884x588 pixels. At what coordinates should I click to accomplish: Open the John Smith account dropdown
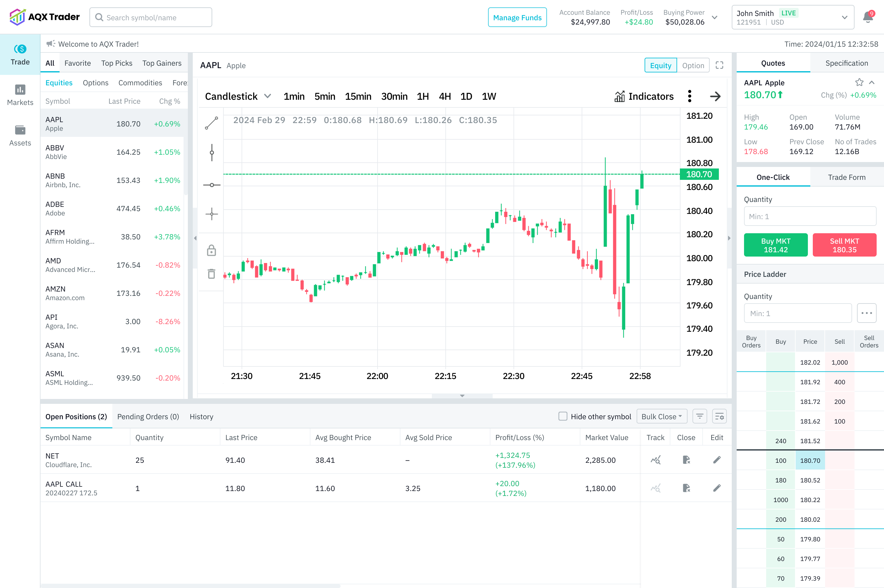[x=793, y=17]
